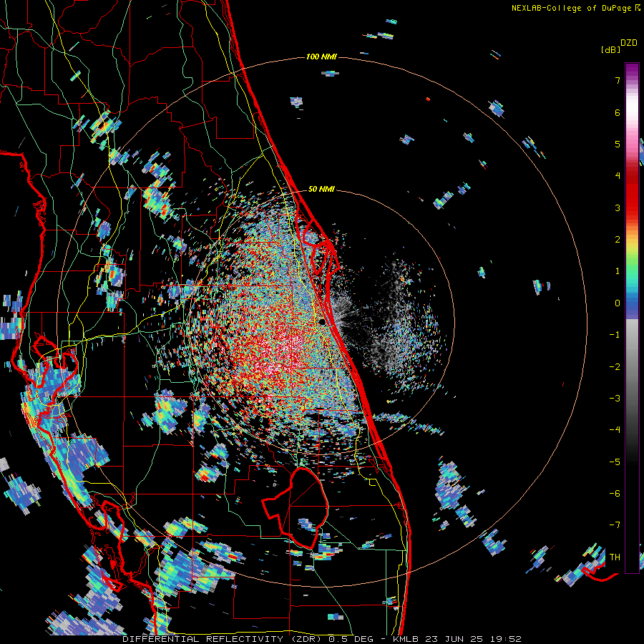Click the Differential Reflectivity KMLB caption text

click(x=321, y=639)
